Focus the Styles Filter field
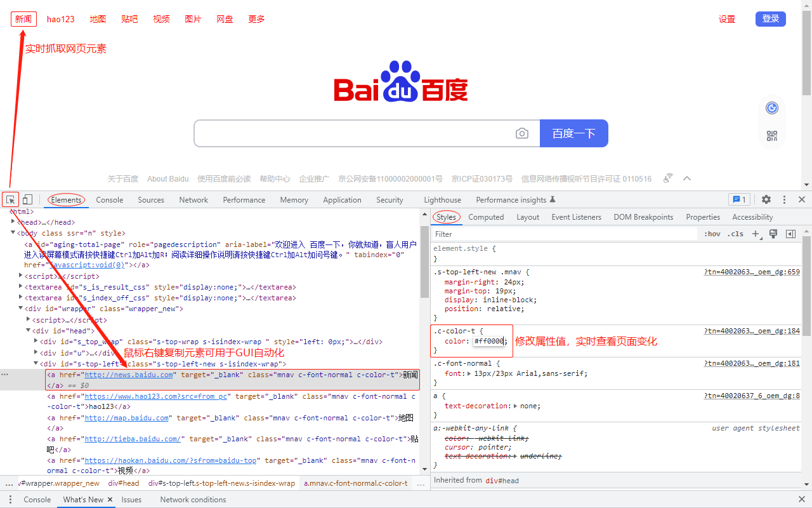The image size is (812, 508). click(x=565, y=234)
